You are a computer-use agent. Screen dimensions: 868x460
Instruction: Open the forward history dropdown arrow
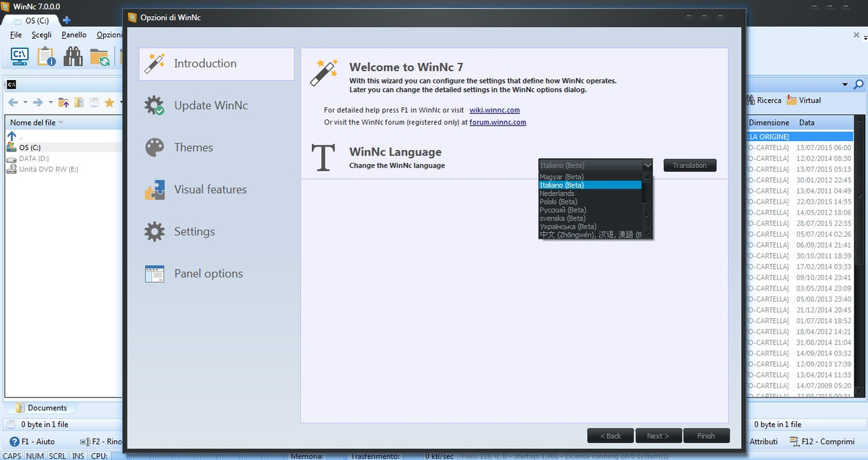coord(50,102)
